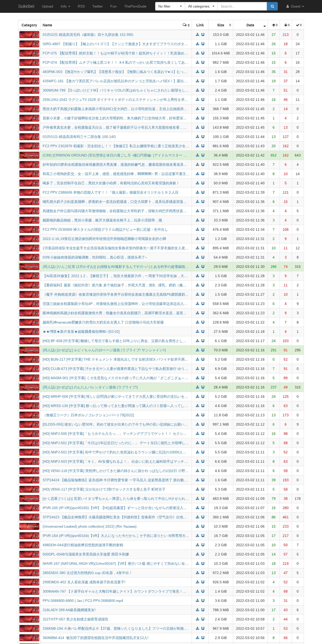The image size is (322, 644).
Task: Open Twitter link in navbar
Action: pyautogui.click(x=98, y=6)
